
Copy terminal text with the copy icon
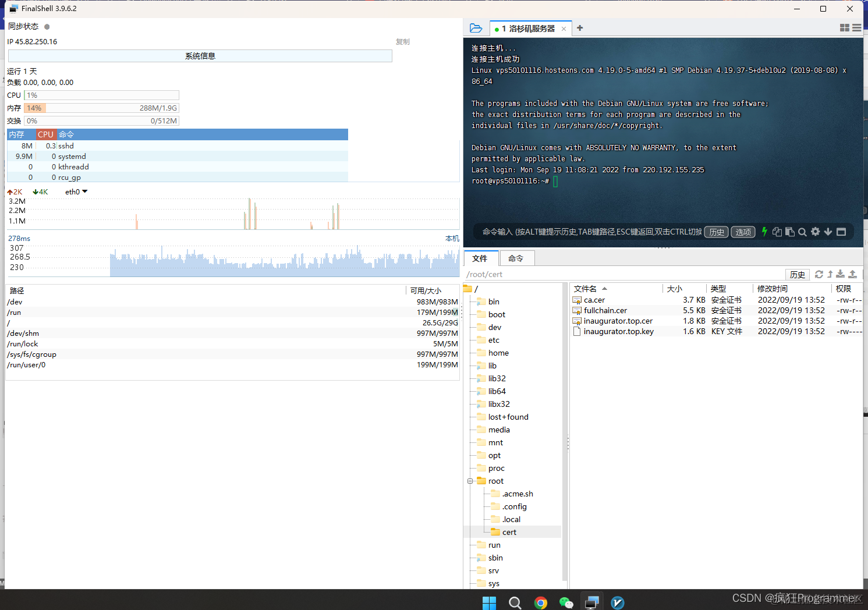pyautogui.click(x=777, y=232)
